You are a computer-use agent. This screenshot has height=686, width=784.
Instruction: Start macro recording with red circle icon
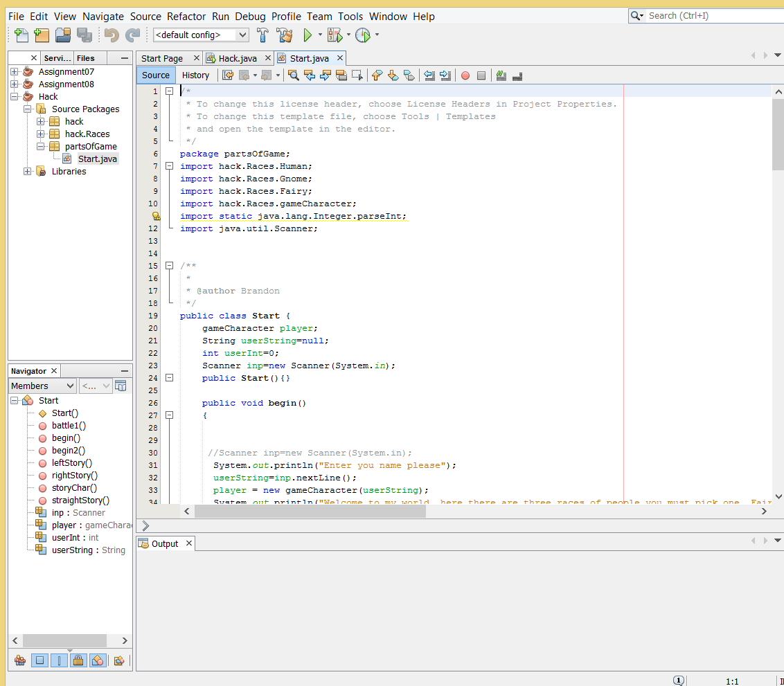465,75
